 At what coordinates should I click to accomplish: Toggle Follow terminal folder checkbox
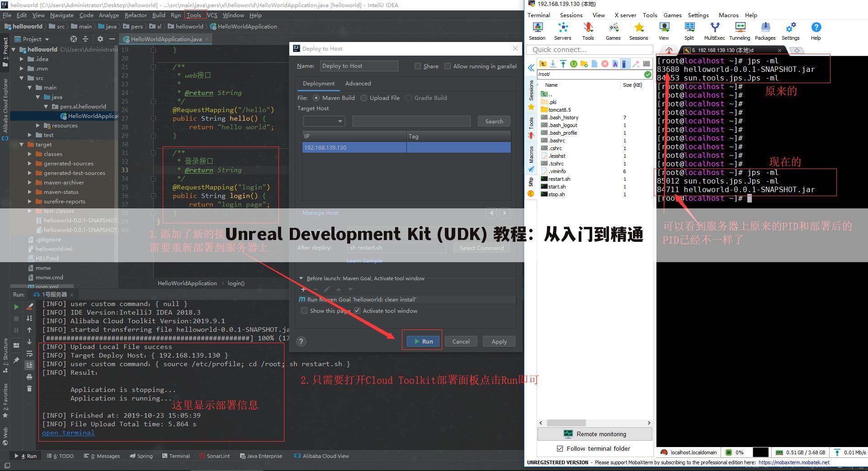560,448
